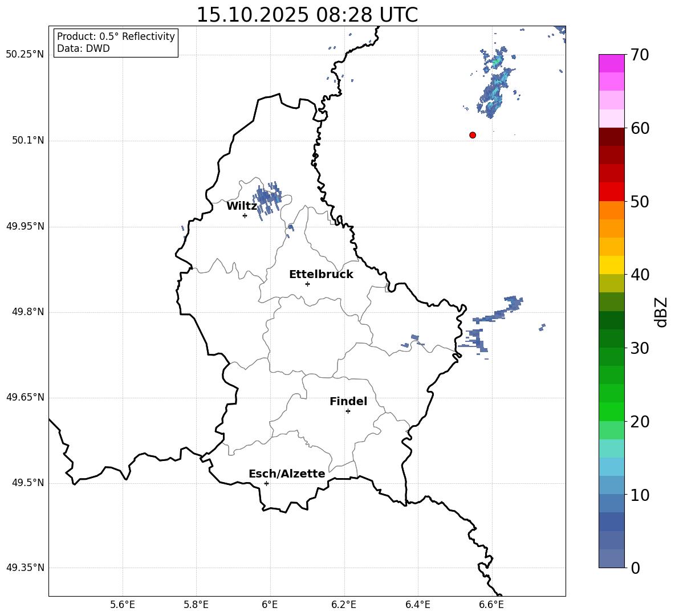
Task: Click the orange colorbar segment below 50
Action: [611, 210]
